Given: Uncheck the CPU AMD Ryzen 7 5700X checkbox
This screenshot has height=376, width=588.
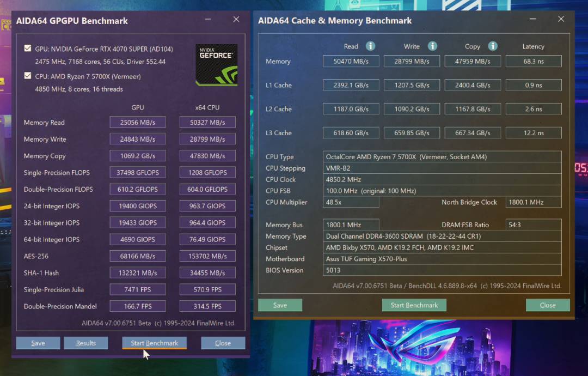Looking at the screenshot, I should point(28,76).
